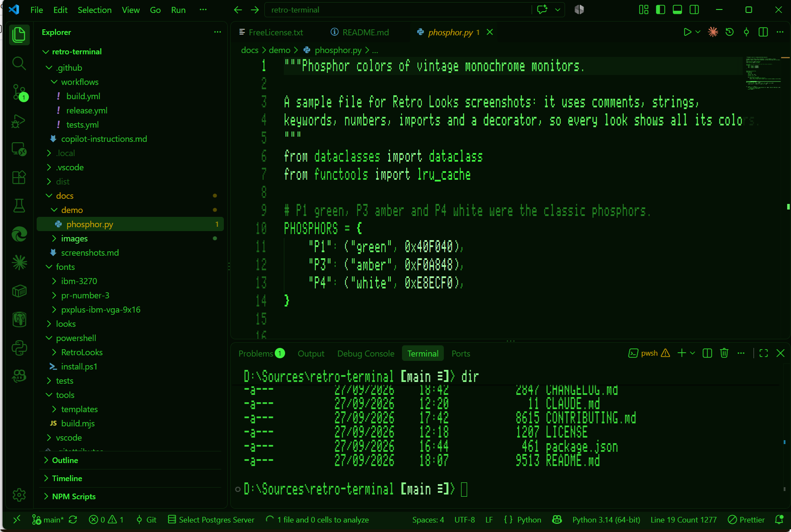Collapse the .github folder
791x532 pixels.
(130, 68)
